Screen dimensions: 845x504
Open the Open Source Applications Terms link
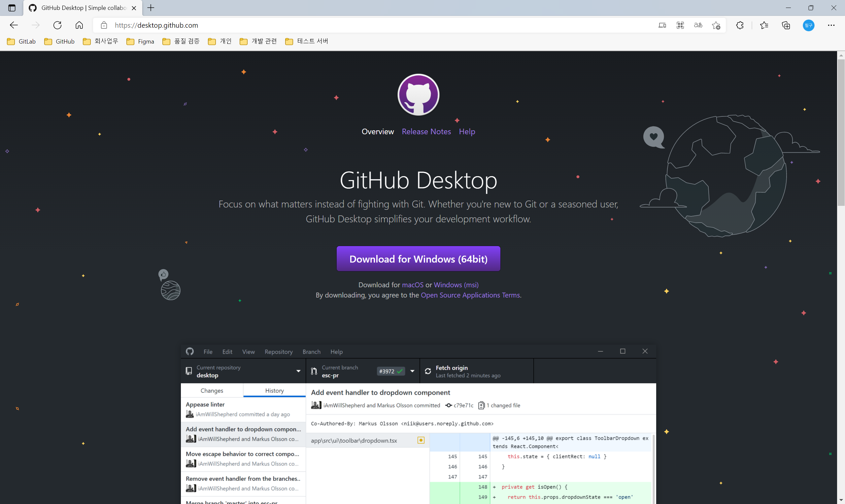[470, 295]
